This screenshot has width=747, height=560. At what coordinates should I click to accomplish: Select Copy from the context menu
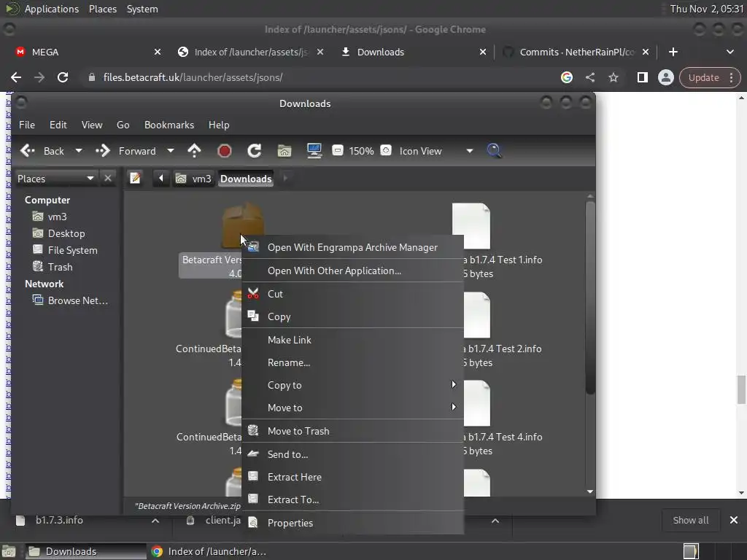352,316
